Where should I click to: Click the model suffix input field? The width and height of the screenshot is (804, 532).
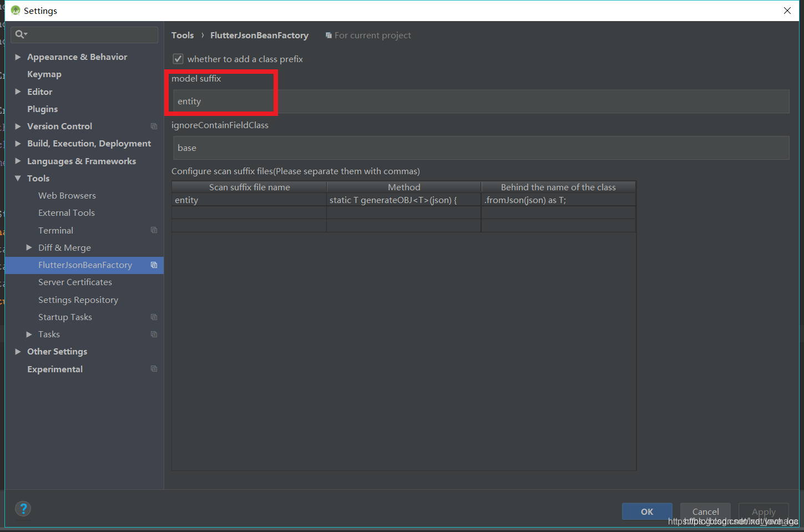click(481, 102)
